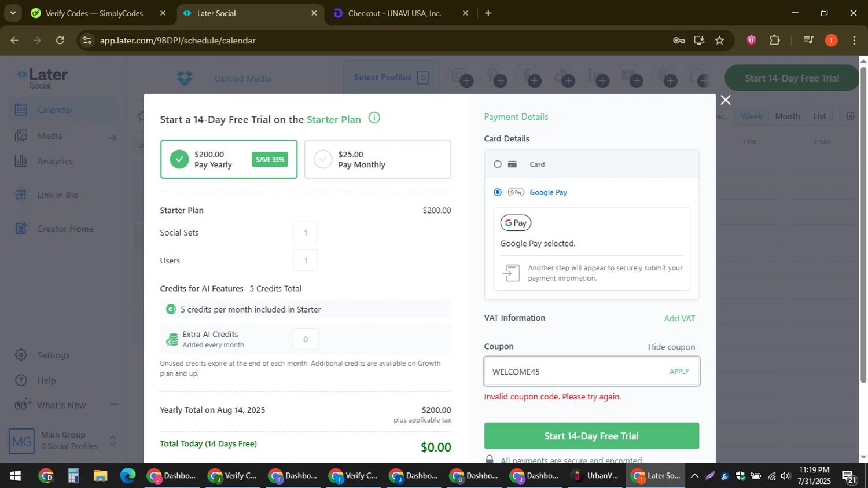Open File Explorer from the taskbar

click(x=101, y=476)
